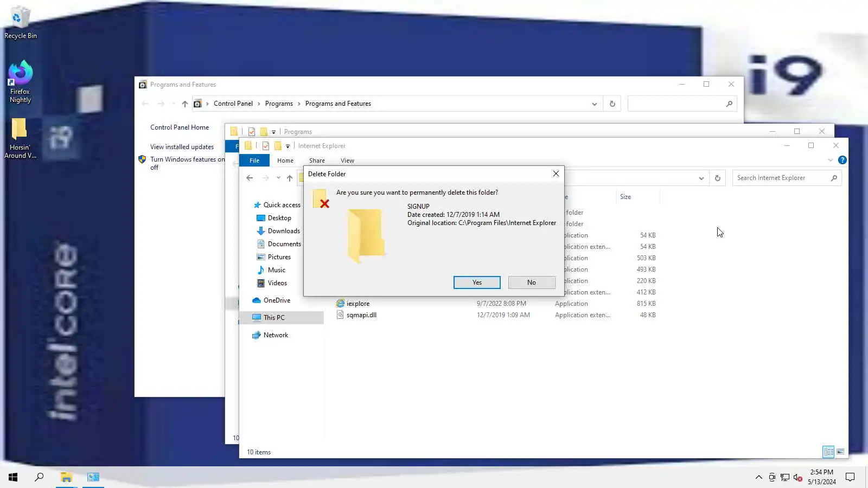Screen dimensions: 868x488
Task: Open Desktop in the navigation pane
Action: coord(274,218)
